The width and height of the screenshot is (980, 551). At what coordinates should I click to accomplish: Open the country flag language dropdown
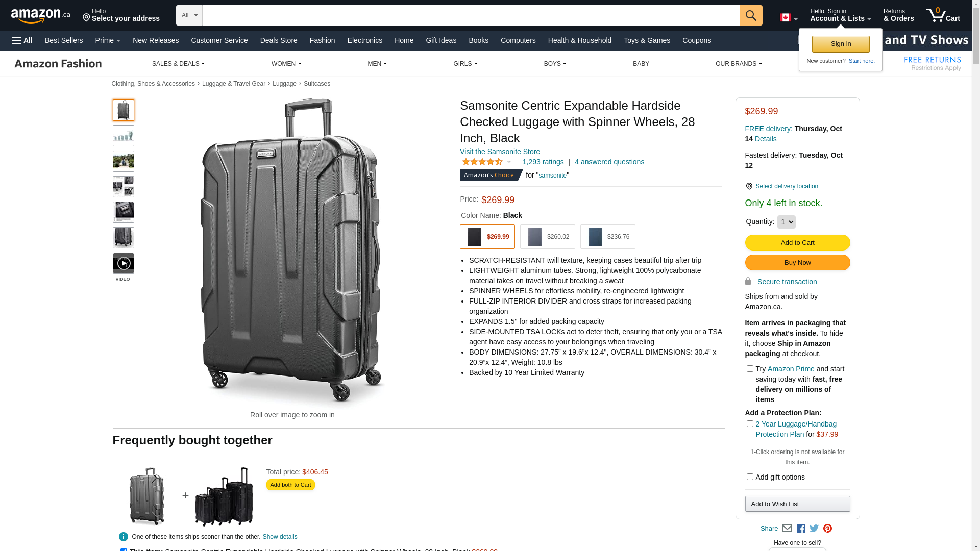coord(789,18)
